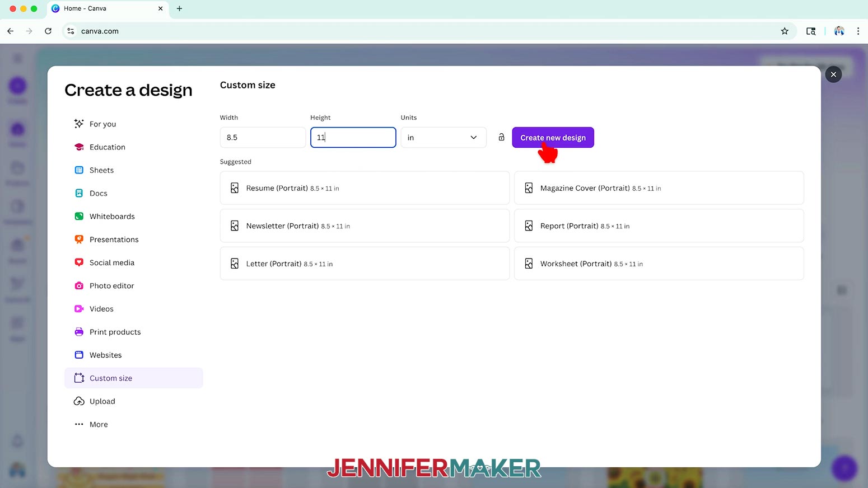Image resolution: width=868 pixels, height=488 pixels.
Task: Expand the Units dropdown
Action: pos(444,138)
